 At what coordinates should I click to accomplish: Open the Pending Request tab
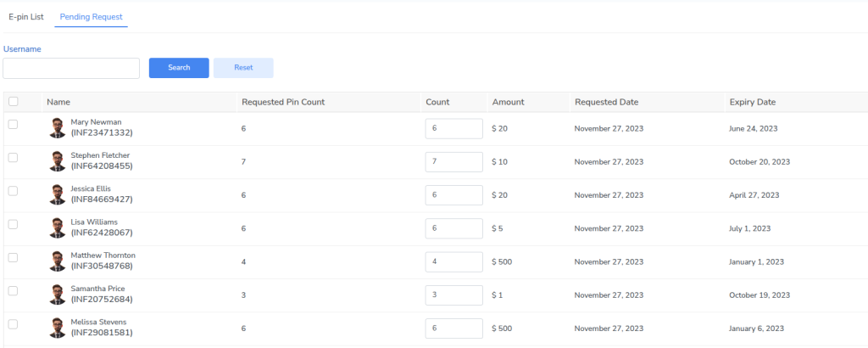(x=91, y=17)
